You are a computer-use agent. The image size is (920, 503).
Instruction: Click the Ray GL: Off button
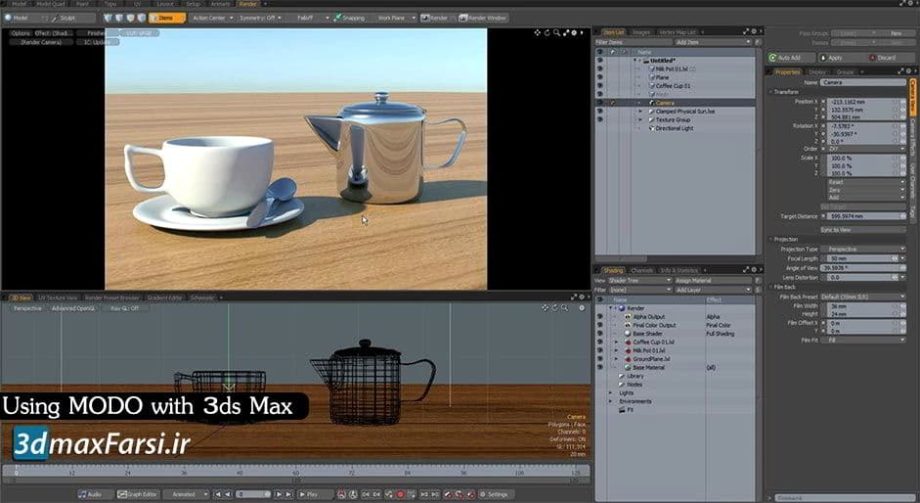[124, 309]
